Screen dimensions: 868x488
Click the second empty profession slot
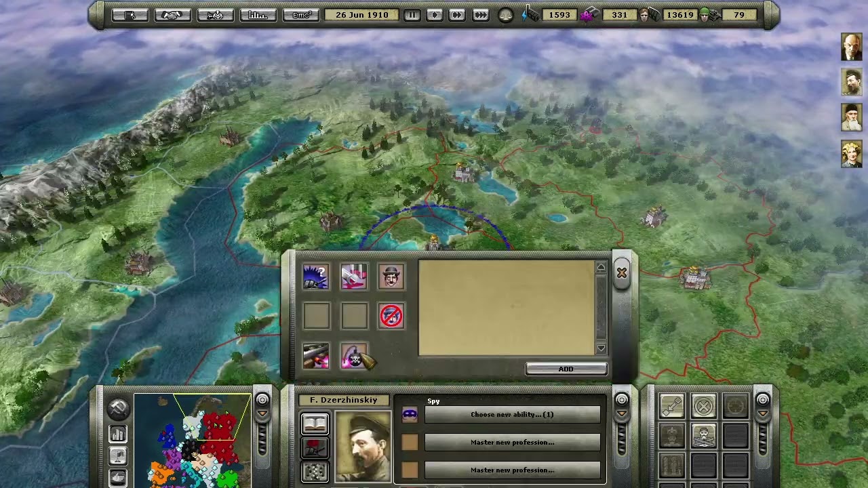point(410,470)
